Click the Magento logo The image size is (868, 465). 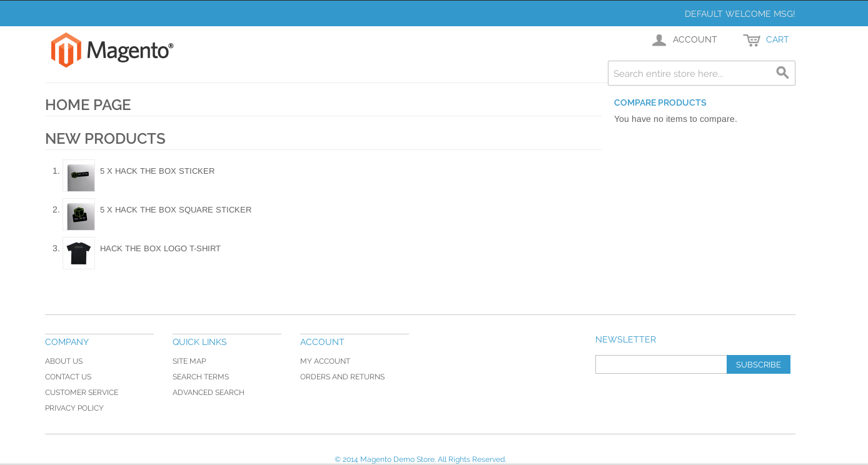coord(112,50)
